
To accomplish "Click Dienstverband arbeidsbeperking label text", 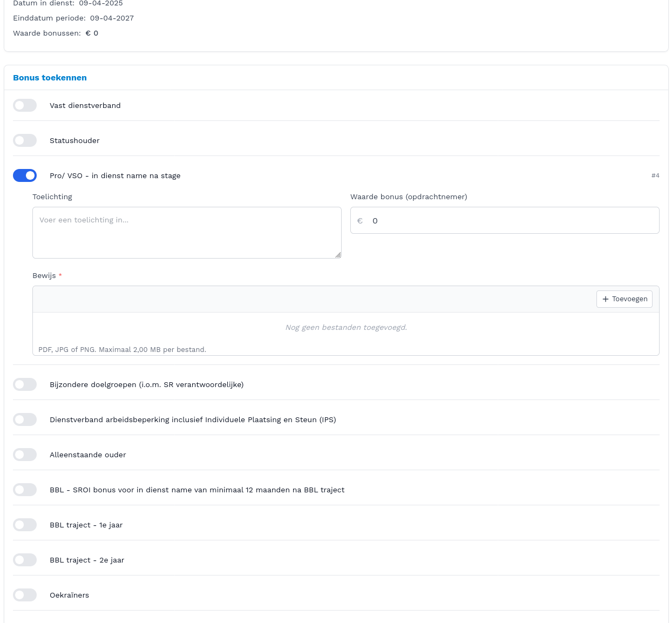I will tap(193, 419).
